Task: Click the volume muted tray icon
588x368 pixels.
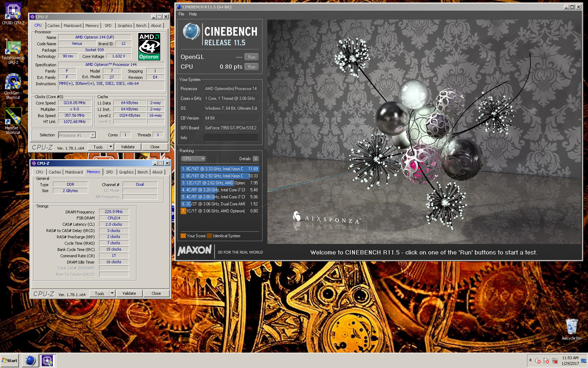Action: tap(538, 361)
